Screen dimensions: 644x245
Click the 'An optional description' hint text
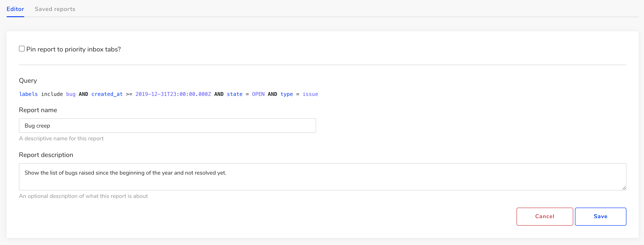(x=83, y=196)
